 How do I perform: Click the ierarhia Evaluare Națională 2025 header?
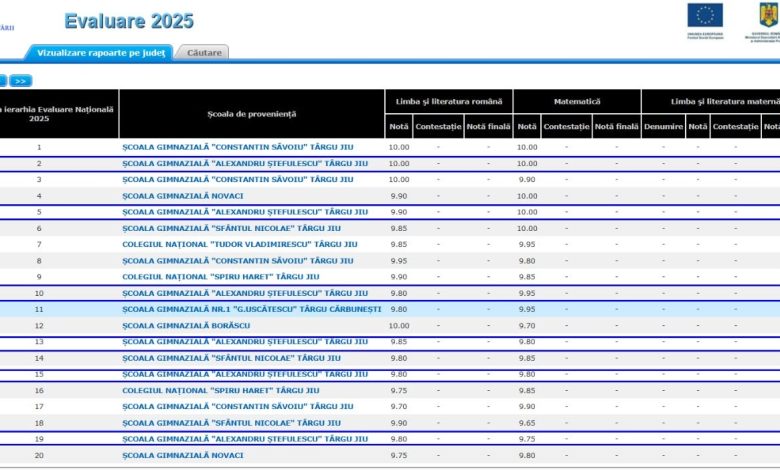click(59, 114)
